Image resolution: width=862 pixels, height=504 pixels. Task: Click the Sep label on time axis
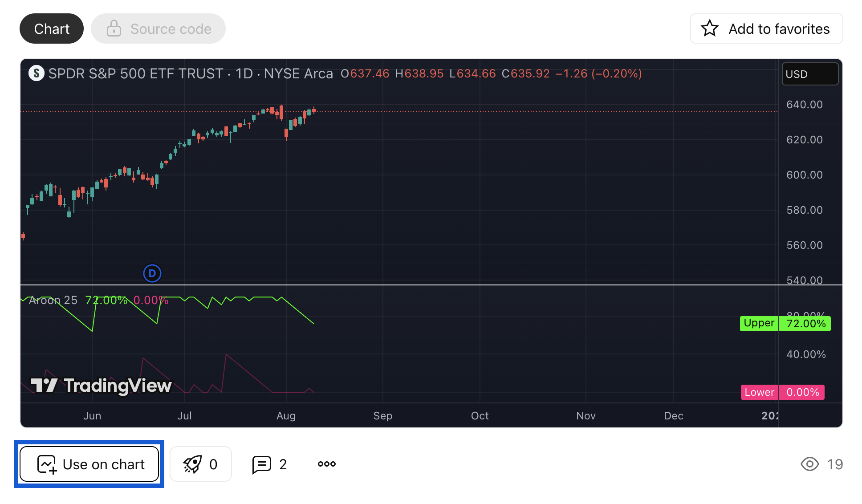[x=382, y=415]
